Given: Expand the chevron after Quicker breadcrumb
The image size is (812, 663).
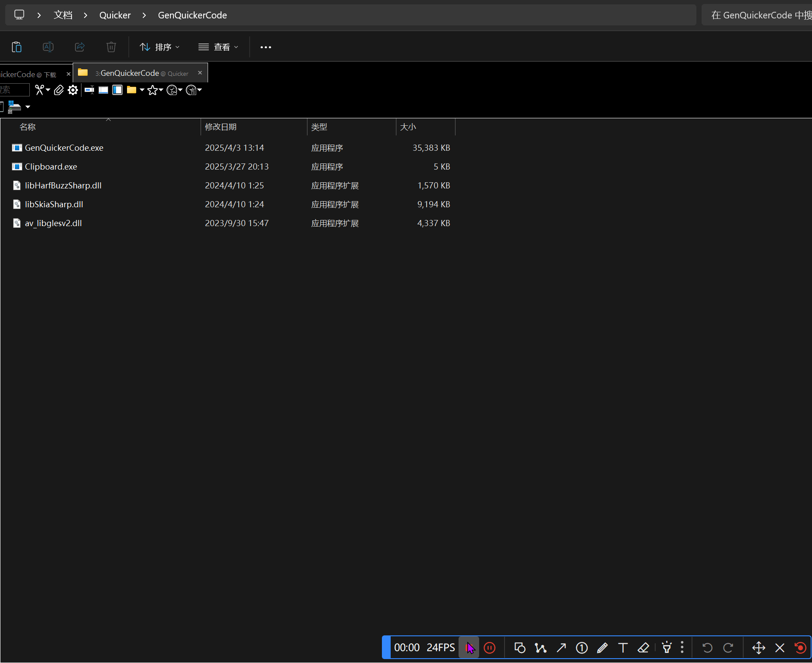Looking at the screenshot, I should (x=144, y=15).
